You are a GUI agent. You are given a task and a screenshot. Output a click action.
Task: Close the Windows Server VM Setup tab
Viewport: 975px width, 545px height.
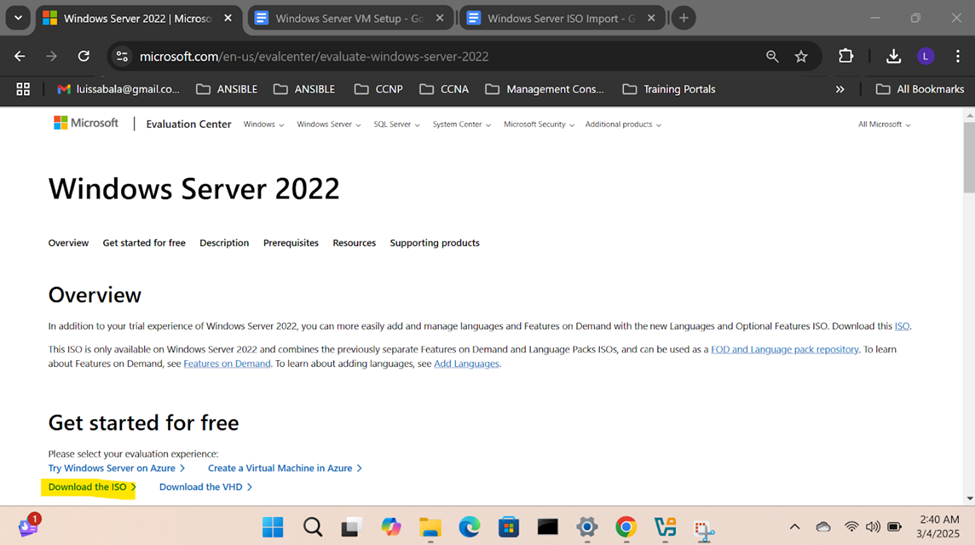440,18
